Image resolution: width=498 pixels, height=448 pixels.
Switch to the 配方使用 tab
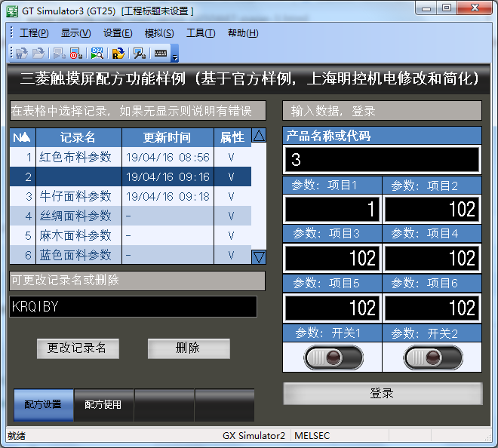click(103, 405)
